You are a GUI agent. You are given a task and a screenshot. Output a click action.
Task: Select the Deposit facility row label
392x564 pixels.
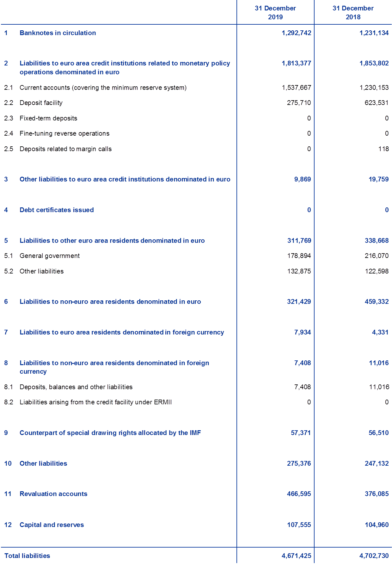point(41,103)
